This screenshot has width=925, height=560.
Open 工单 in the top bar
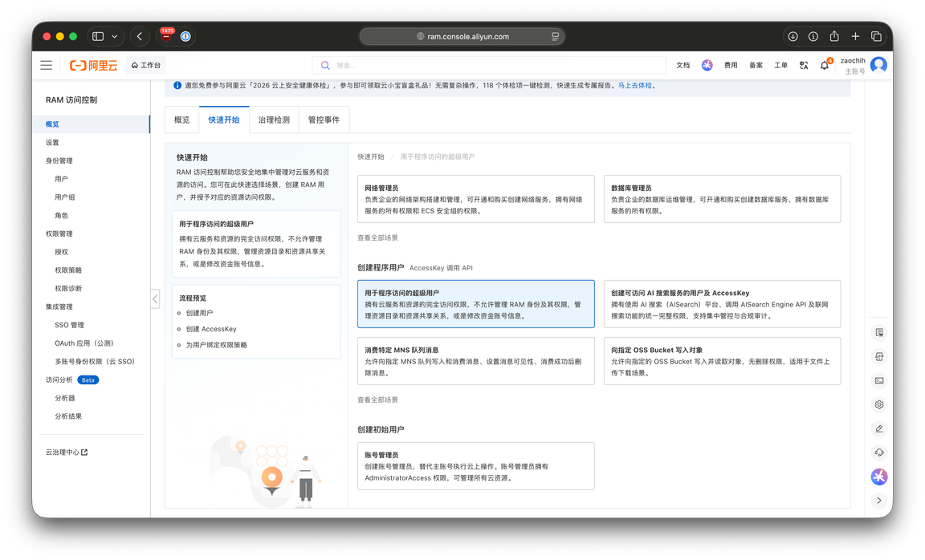coord(780,66)
